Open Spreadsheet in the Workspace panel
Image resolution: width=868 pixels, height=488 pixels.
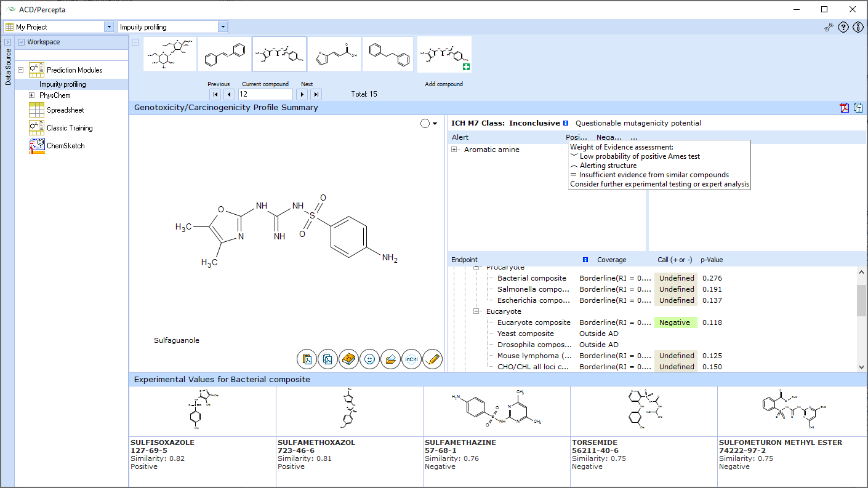(65, 110)
